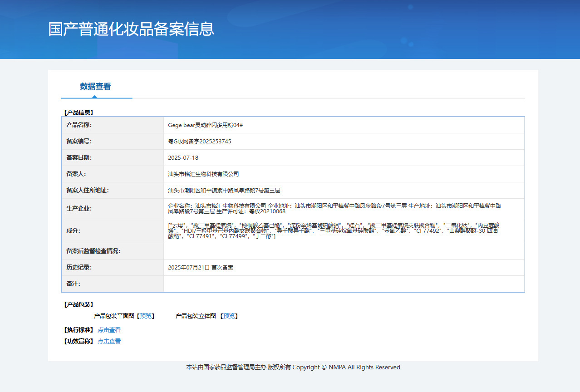Image resolution: width=580 pixels, height=392 pixels.
Task: Click the 备案人住所地址 row label
Action: 88,190
